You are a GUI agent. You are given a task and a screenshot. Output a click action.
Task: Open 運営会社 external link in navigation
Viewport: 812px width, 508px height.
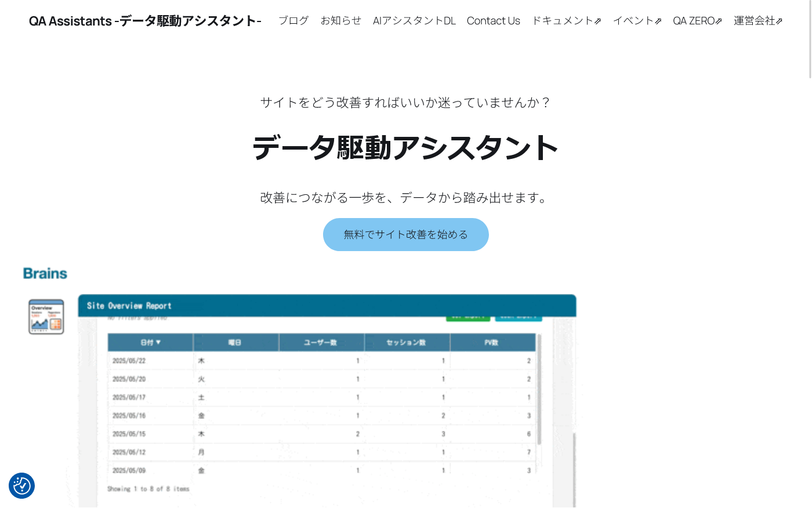(x=757, y=21)
